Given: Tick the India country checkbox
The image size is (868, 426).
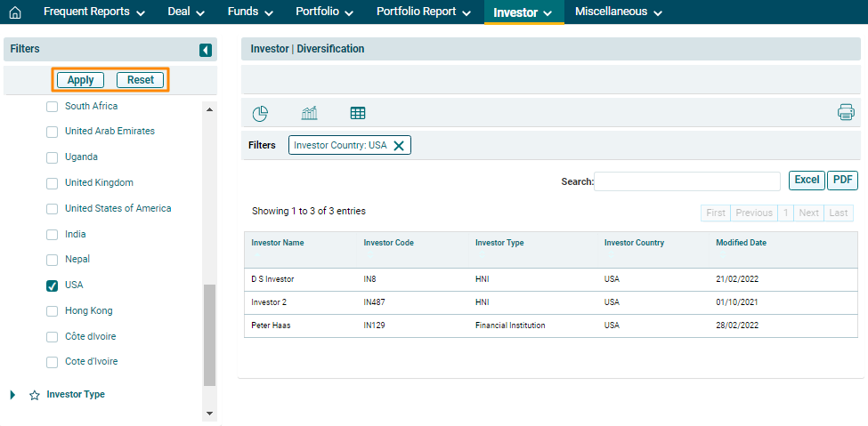Looking at the screenshot, I should [52, 235].
